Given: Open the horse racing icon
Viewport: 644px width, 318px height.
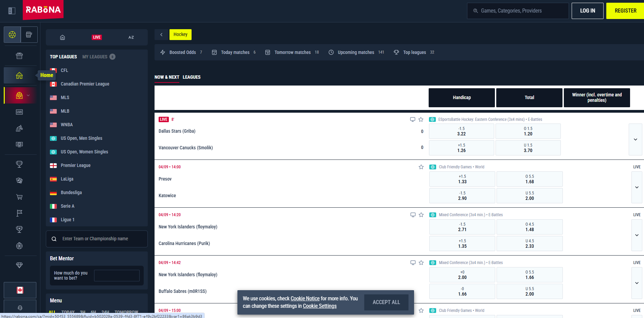Looking at the screenshot, I should [x=19, y=128].
